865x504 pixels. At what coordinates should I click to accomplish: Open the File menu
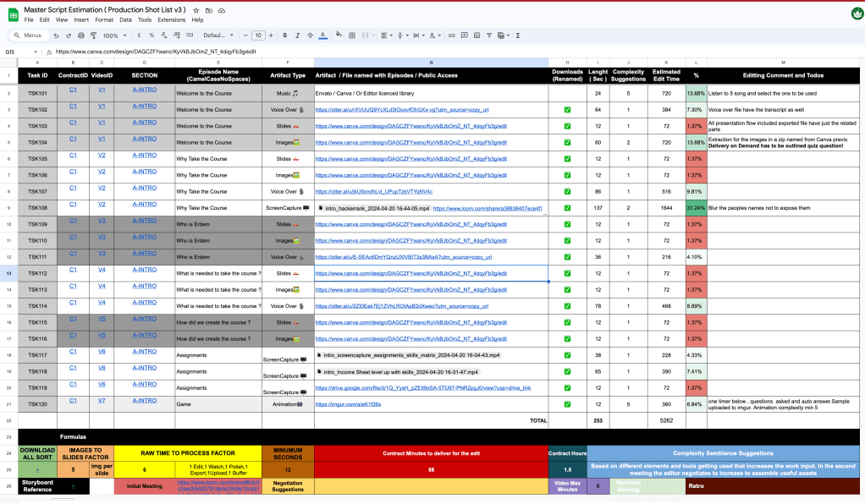[29, 19]
